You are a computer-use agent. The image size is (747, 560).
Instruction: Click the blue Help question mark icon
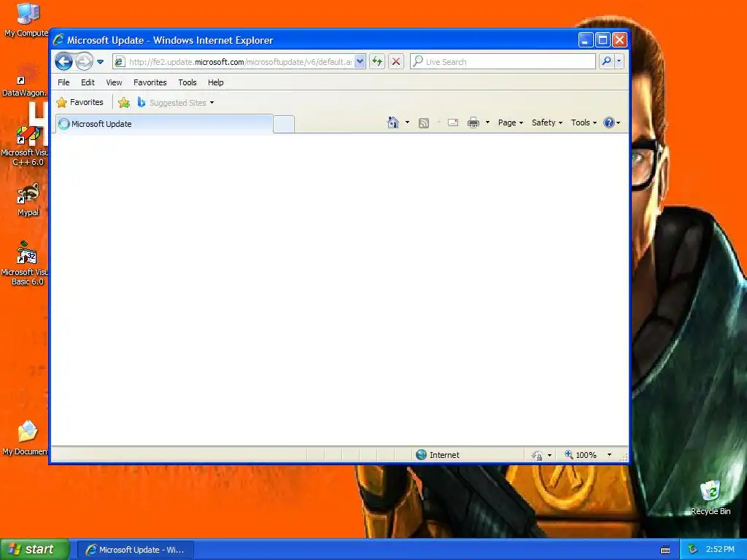[x=609, y=122]
